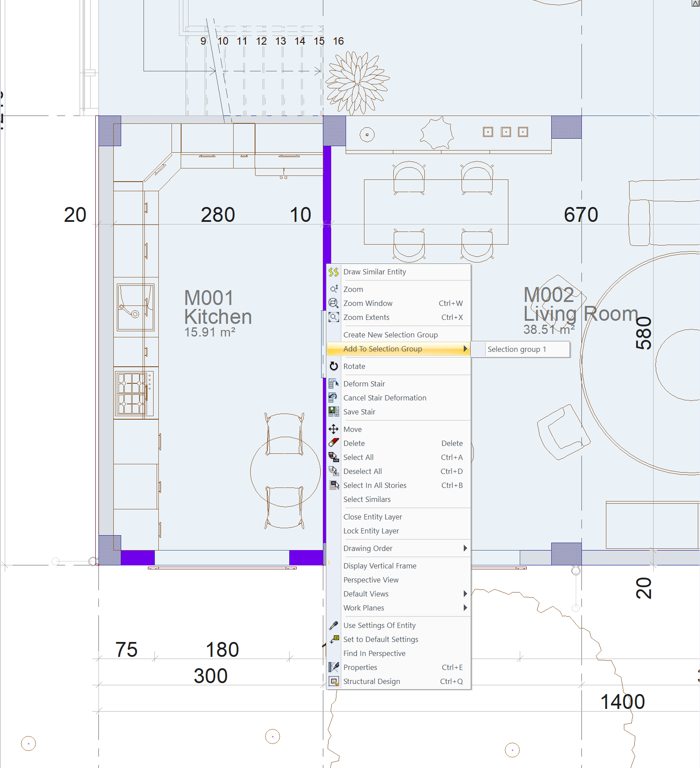Select the vertical 580 dimension text
The image size is (700, 768).
pos(644,333)
